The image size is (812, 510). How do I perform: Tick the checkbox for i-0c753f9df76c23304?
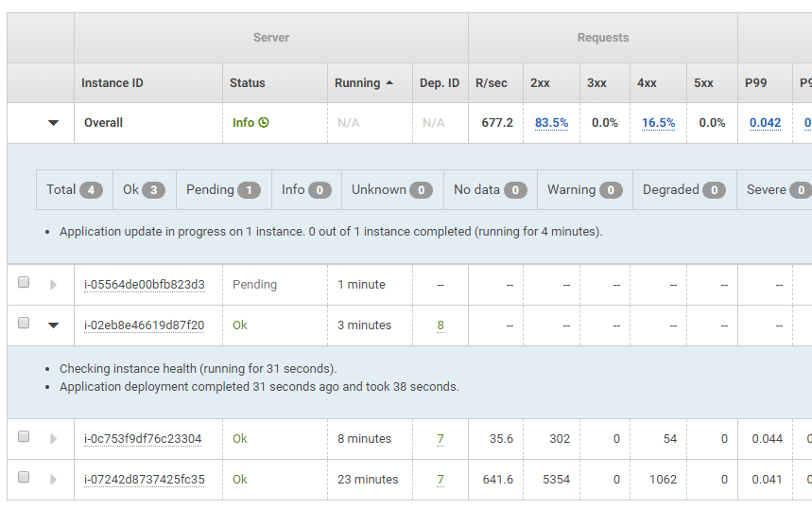pos(24,436)
